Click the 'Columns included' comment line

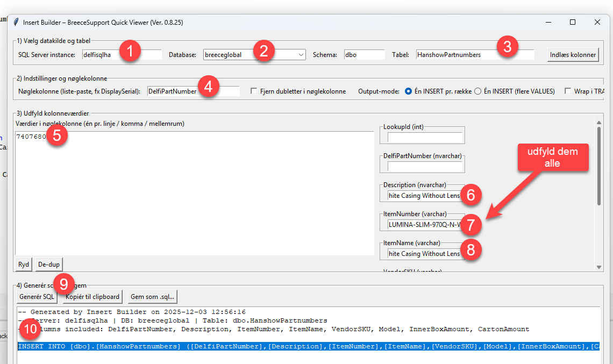(x=274, y=329)
